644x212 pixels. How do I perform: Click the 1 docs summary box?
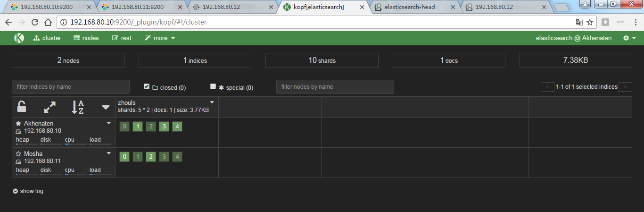449,60
